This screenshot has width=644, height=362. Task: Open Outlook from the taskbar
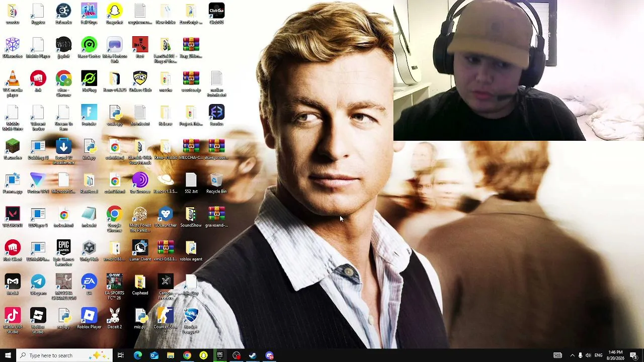[x=154, y=355]
